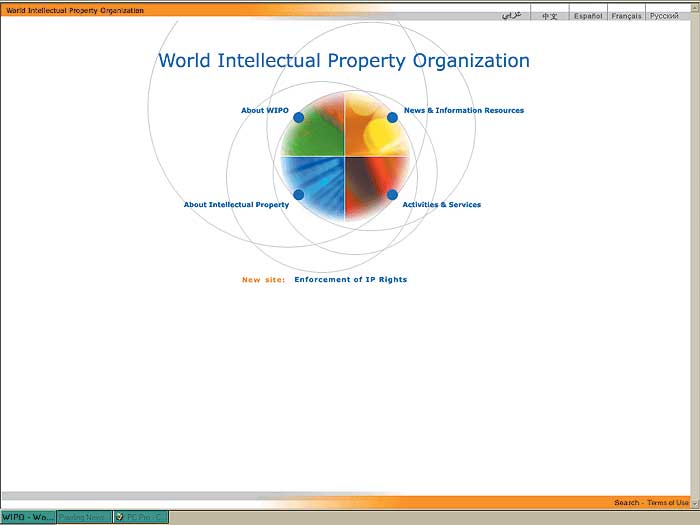Select the WIPO - Wo... taskbar button
The image size is (700, 525).
(x=28, y=517)
